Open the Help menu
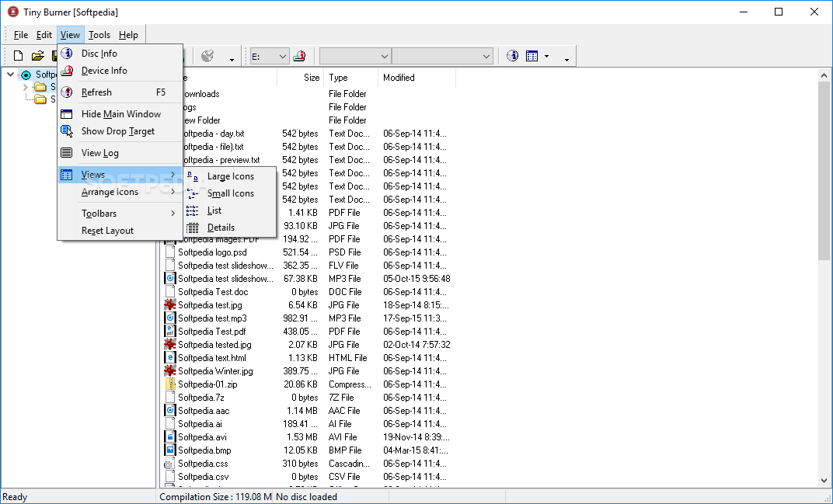The height and width of the screenshot is (504, 833). pos(128,35)
